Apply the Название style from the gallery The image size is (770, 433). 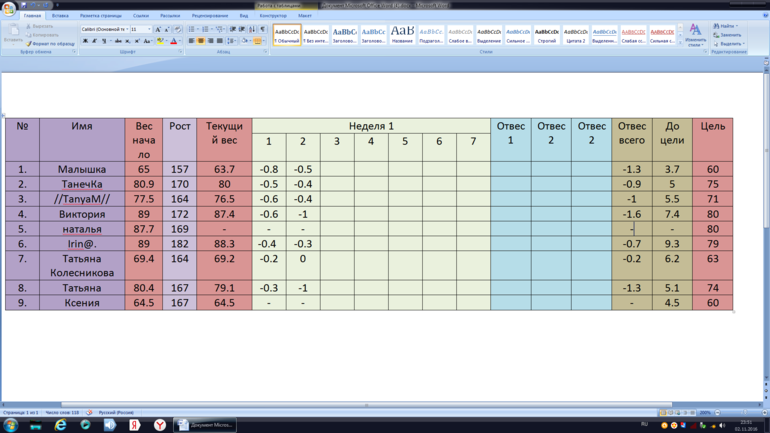(x=402, y=35)
